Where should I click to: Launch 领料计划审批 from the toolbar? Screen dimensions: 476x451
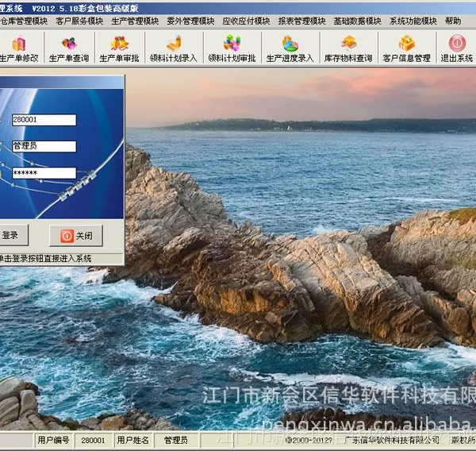click(232, 48)
